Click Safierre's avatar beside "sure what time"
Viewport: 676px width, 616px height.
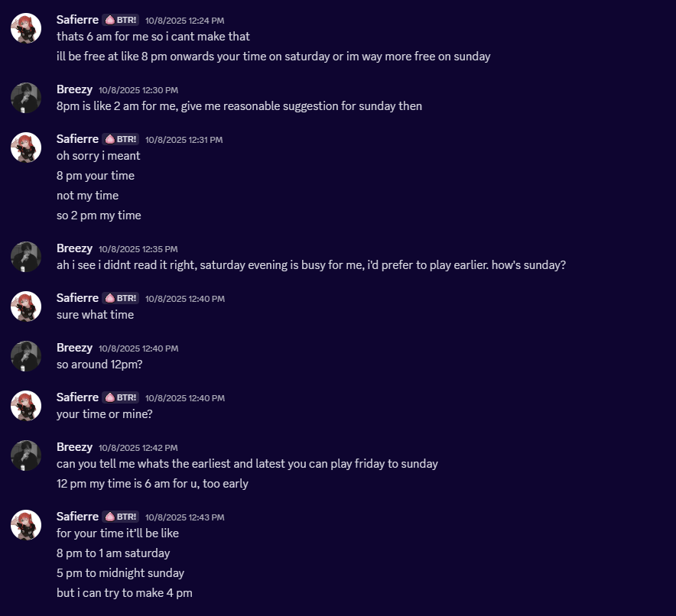coord(26,306)
